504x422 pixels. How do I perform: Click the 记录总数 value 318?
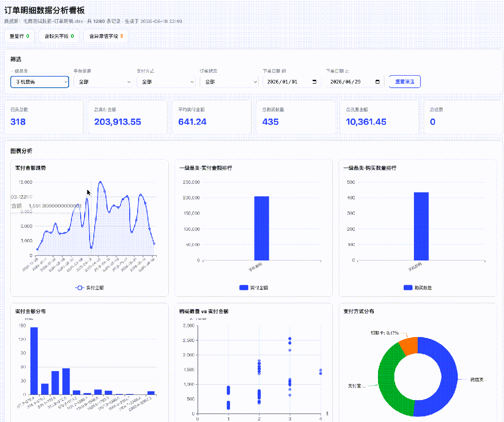point(18,121)
